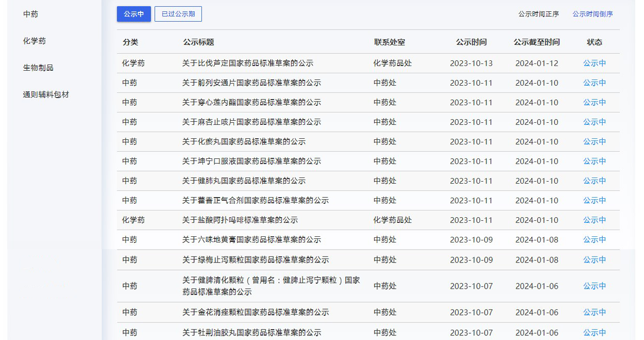
Task: Choose 生物制品 in the left sidebar
Action: click(x=38, y=68)
